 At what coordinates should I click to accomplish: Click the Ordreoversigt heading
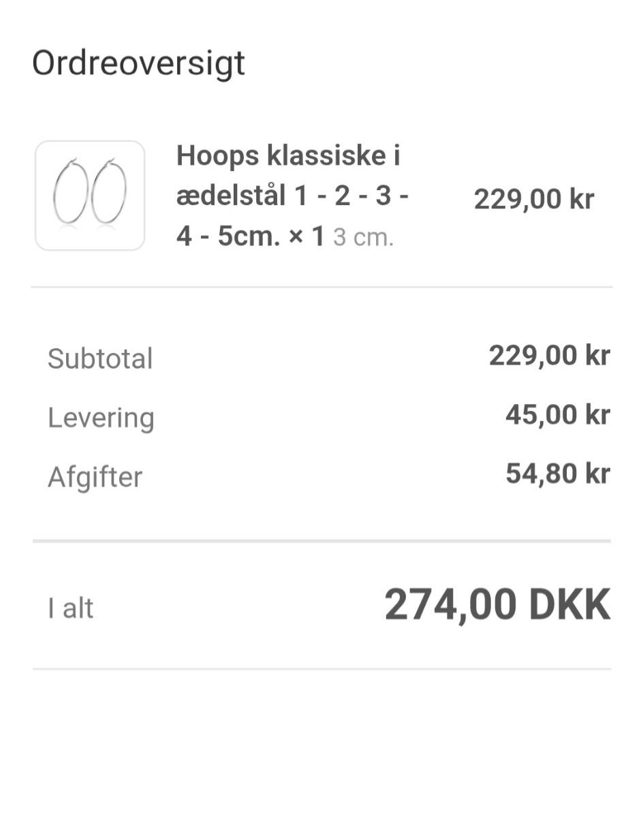point(138,63)
